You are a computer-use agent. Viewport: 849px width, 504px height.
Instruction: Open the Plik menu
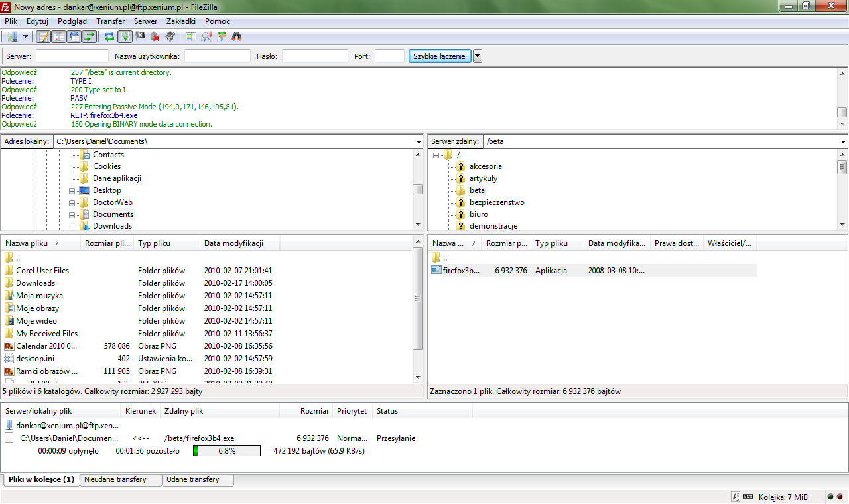pyautogui.click(x=11, y=21)
